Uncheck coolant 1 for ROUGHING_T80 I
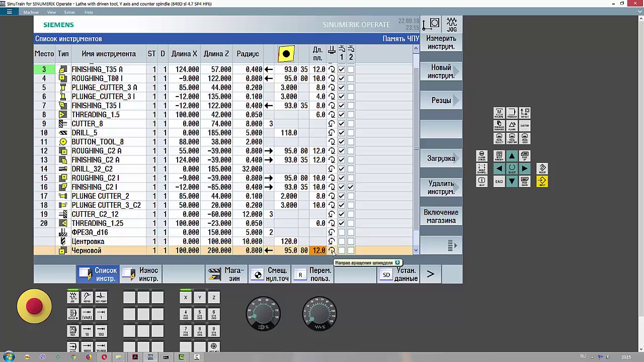 pos(342,78)
